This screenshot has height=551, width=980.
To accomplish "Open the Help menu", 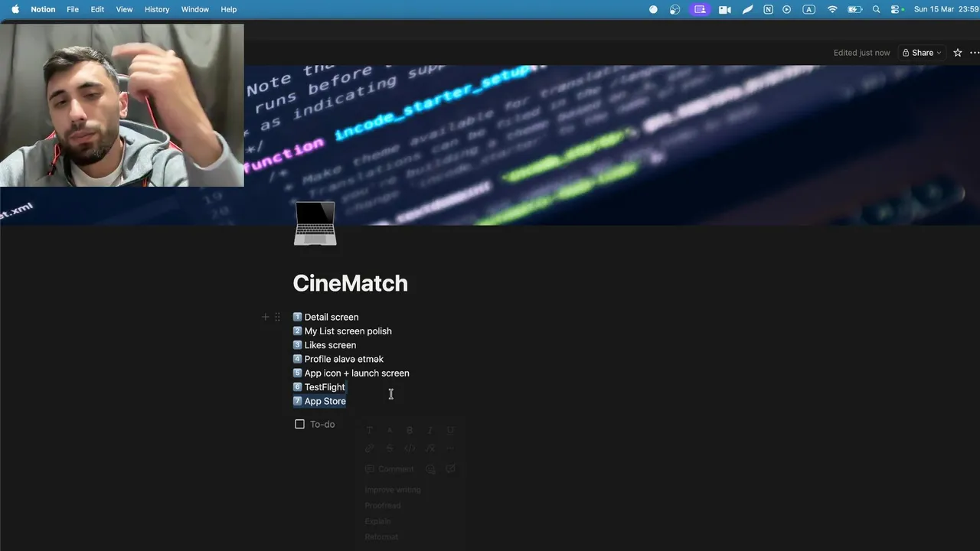I will coord(228,9).
